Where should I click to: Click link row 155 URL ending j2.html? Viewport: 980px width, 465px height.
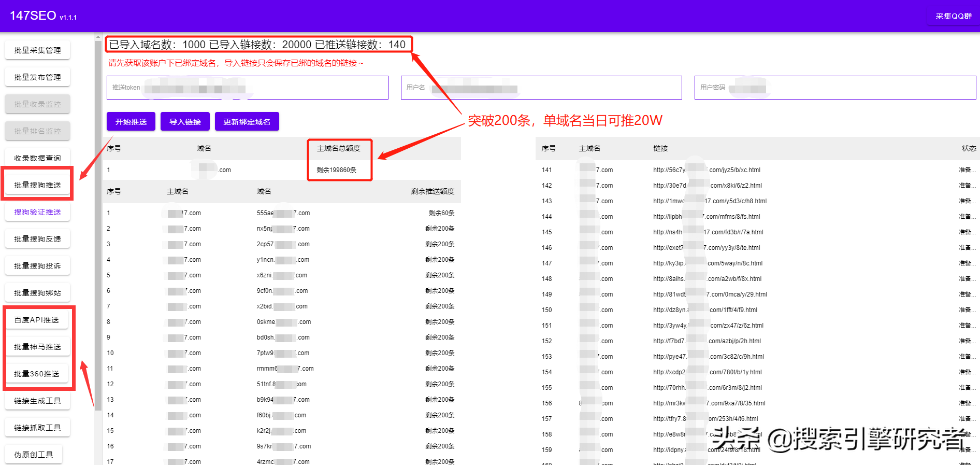[x=708, y=388]
